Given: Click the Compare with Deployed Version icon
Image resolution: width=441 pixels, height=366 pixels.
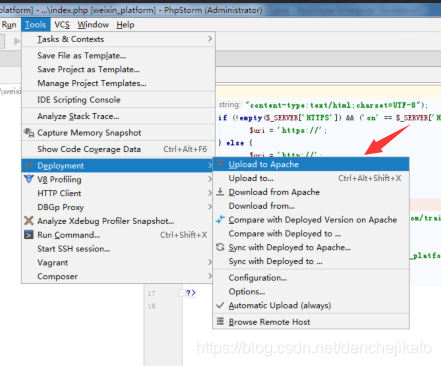Looking at the screenshot, I should click(x=220, y=220).
